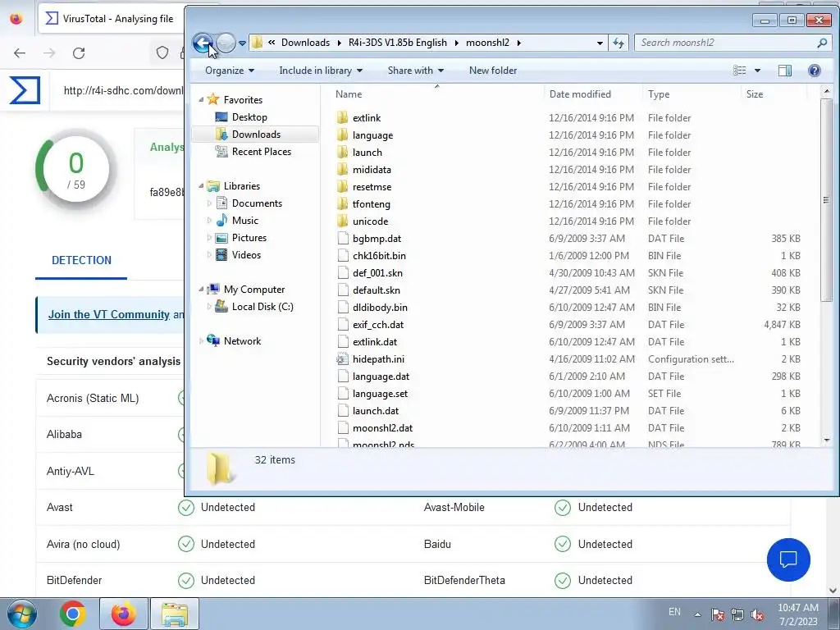
Task: Change view using the views icon
Action: (x=740, y=71)
